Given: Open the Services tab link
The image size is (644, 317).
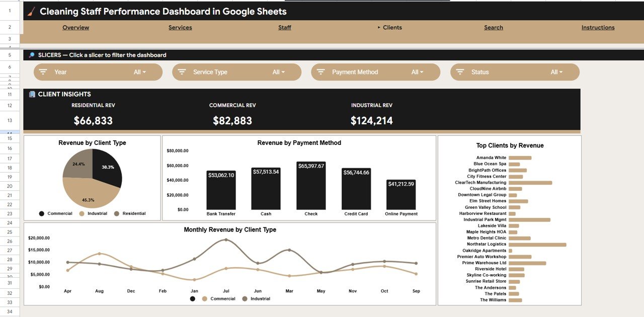Looking at the screenshot, I should point(180,28).
